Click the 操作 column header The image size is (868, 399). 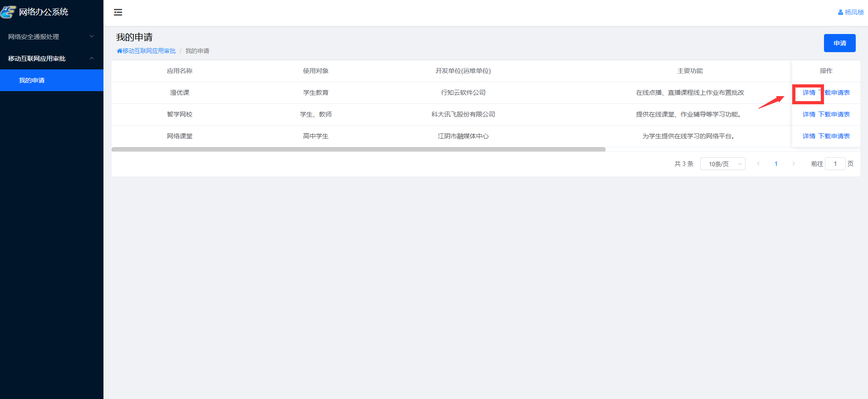pyautogui.click(x=826, y=71)
